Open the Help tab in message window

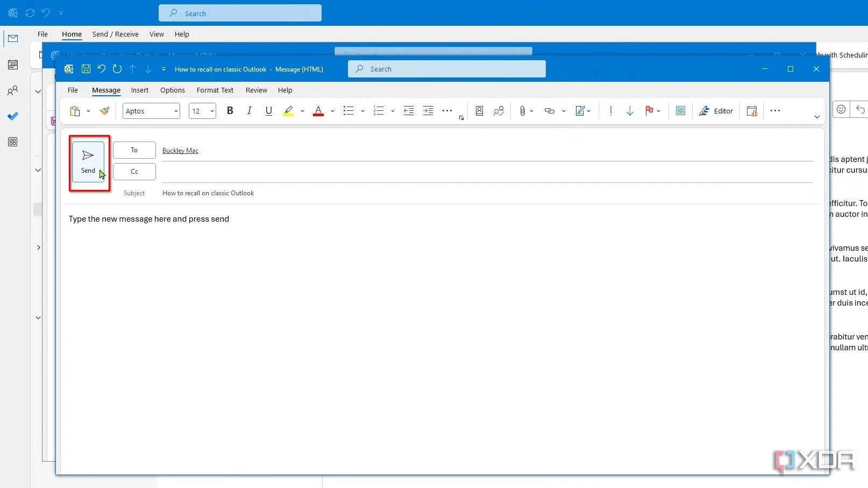(285, 90)
